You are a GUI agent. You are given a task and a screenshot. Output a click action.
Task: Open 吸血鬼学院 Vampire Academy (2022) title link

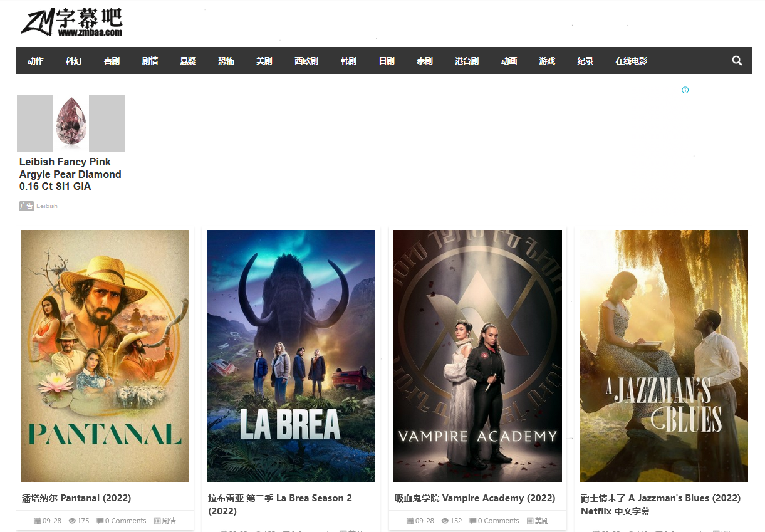[475, 498]
